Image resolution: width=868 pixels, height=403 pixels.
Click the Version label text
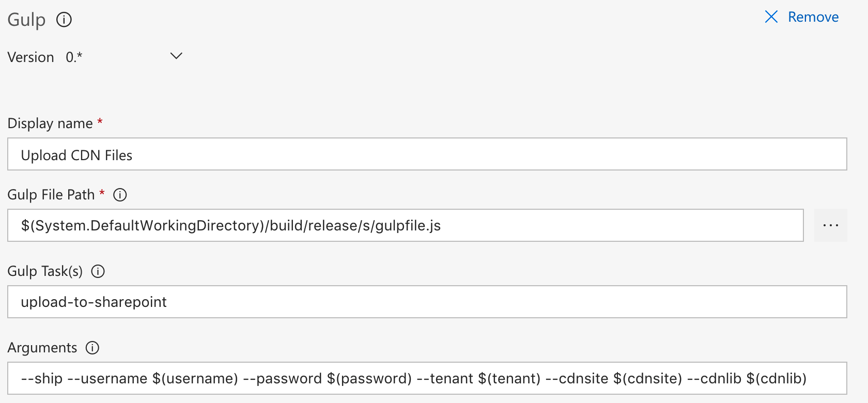point(31,57)
